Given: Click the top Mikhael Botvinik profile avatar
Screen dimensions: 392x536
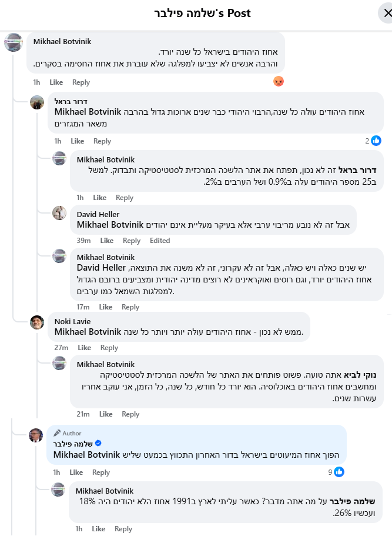Looking at the screenshot, I should click(x=14, y=42).
